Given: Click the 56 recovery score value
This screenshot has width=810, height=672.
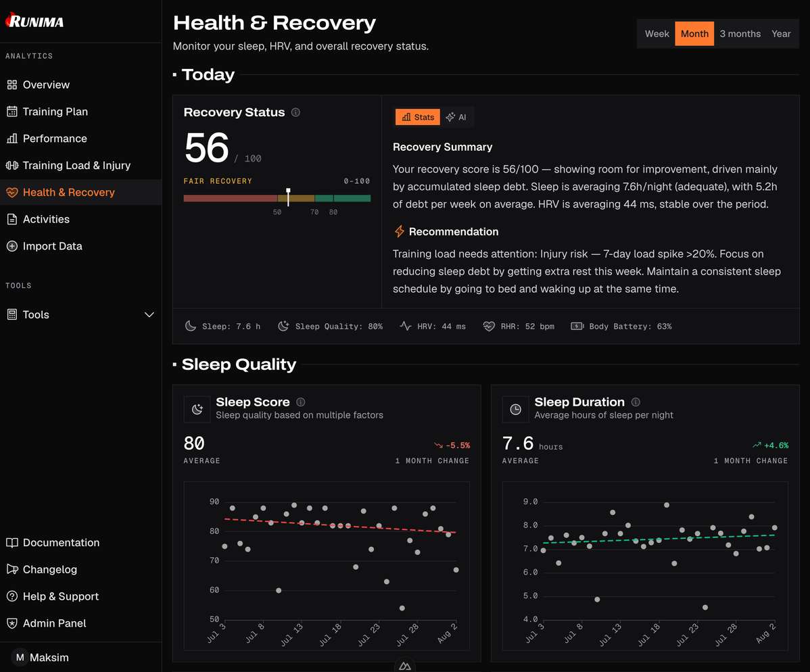Looking at the screenshot, I should coord(207,147).
